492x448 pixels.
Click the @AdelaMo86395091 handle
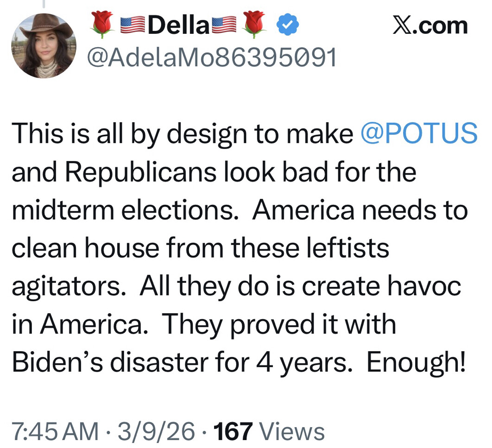(x=212, y=58)
